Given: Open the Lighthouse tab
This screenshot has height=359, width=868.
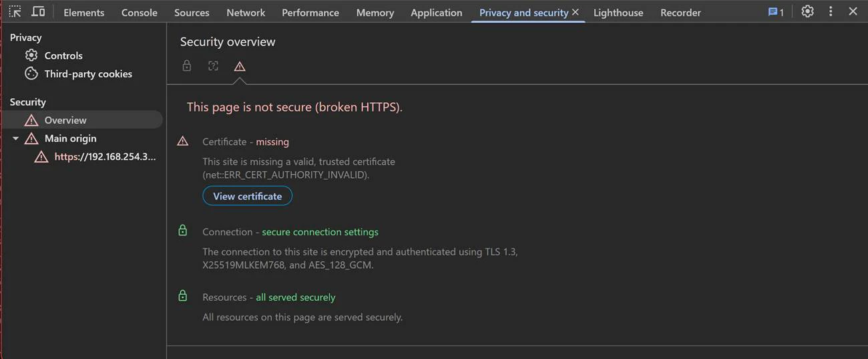Looking at the screenshot, I should [618, 12].
